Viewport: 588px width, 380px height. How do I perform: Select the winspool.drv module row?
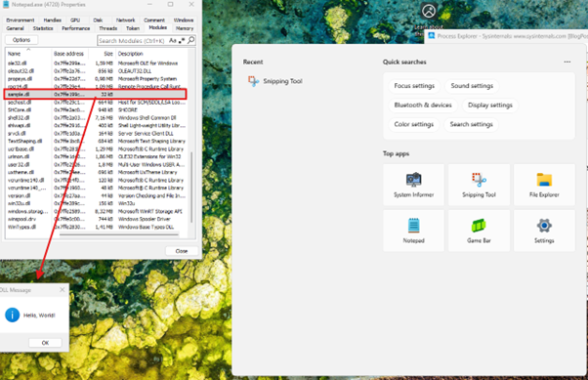[97, 219]
